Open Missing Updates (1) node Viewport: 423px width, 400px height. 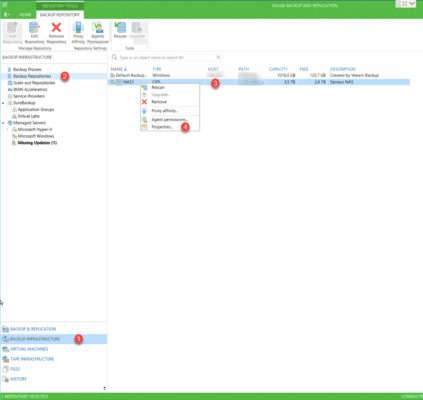pyautogui.click(x=37, y=143)
